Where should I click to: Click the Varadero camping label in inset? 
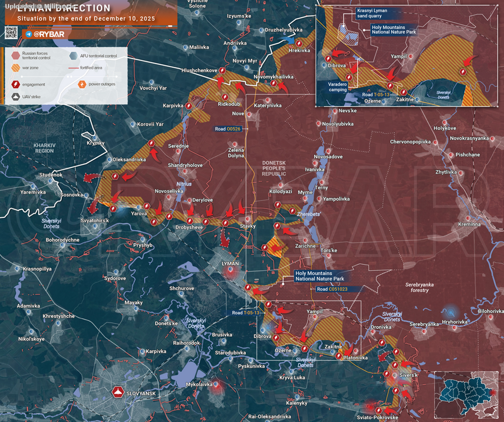tap(337, 87)
